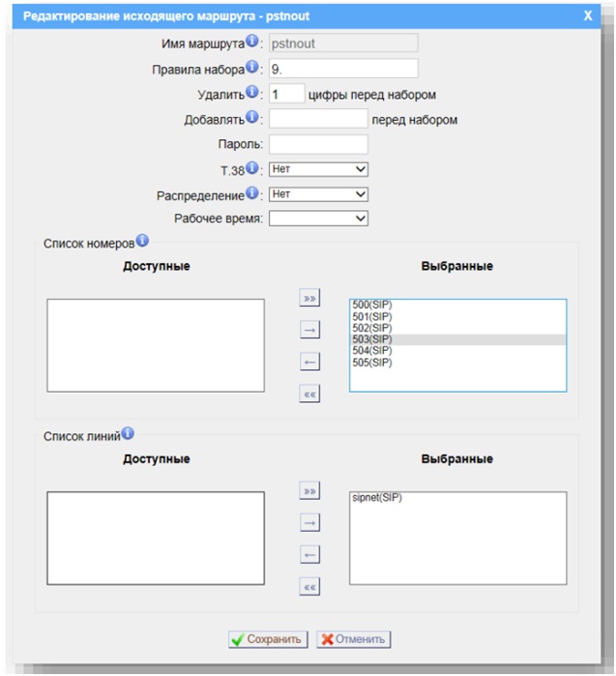This screenshot has height=676, width=616.
Task: Focus the Пароль input field
Action: coord(318,144)
